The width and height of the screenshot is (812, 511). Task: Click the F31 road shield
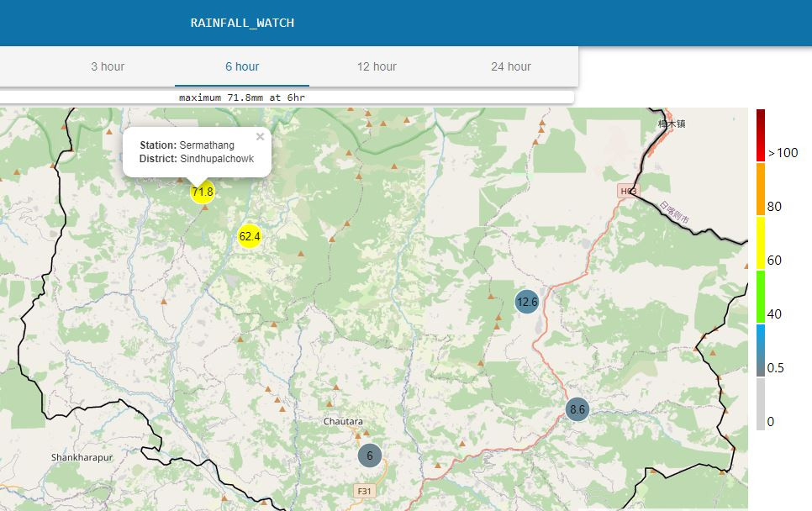point(365,491)
